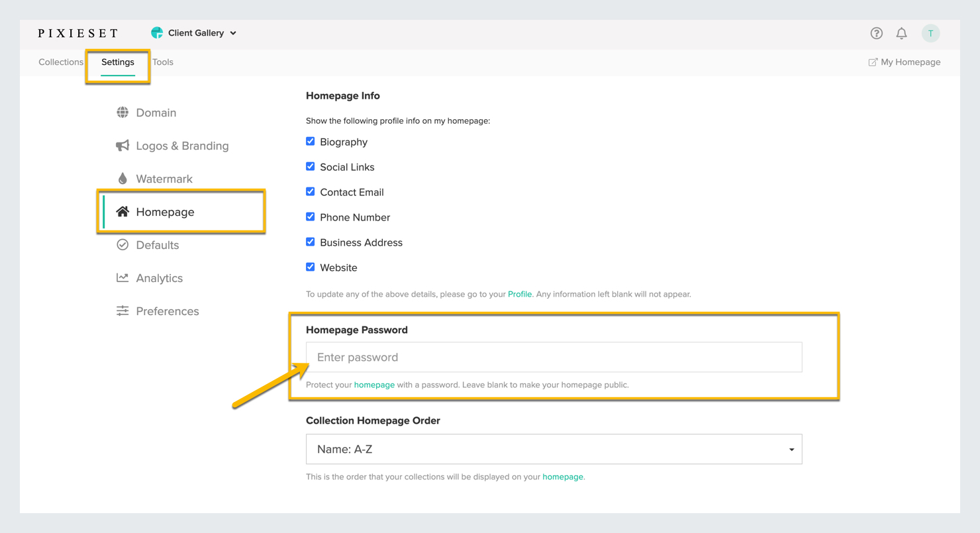Viewport: 980px width, 533px height.
Task: Click the Domain globe icon
Action: pos(122,113)
